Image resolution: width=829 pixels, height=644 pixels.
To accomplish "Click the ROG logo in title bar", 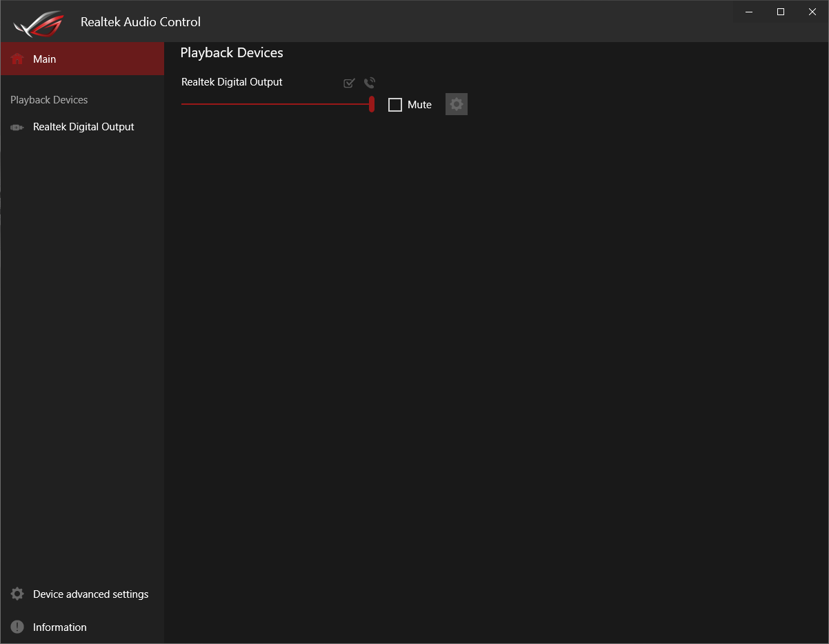I will coord(39,23).
